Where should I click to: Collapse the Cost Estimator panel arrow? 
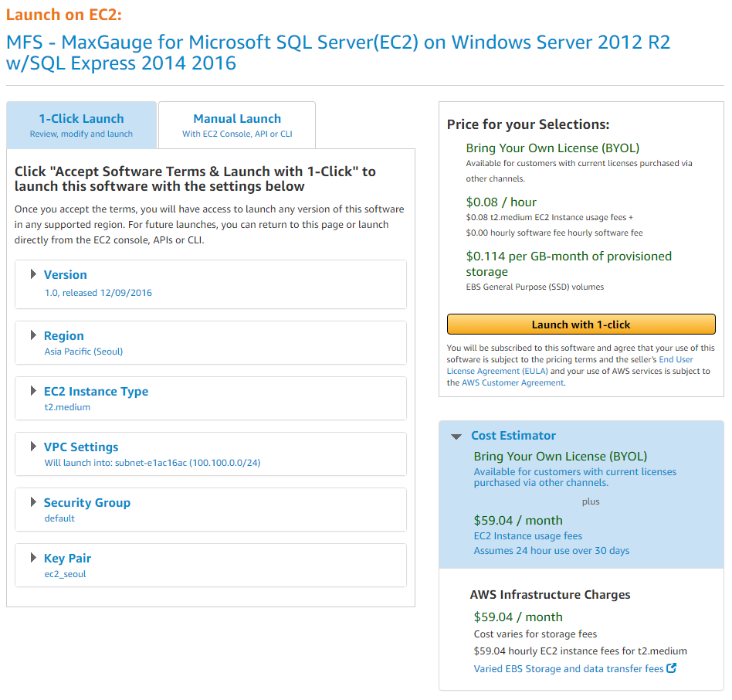point(456,437)
